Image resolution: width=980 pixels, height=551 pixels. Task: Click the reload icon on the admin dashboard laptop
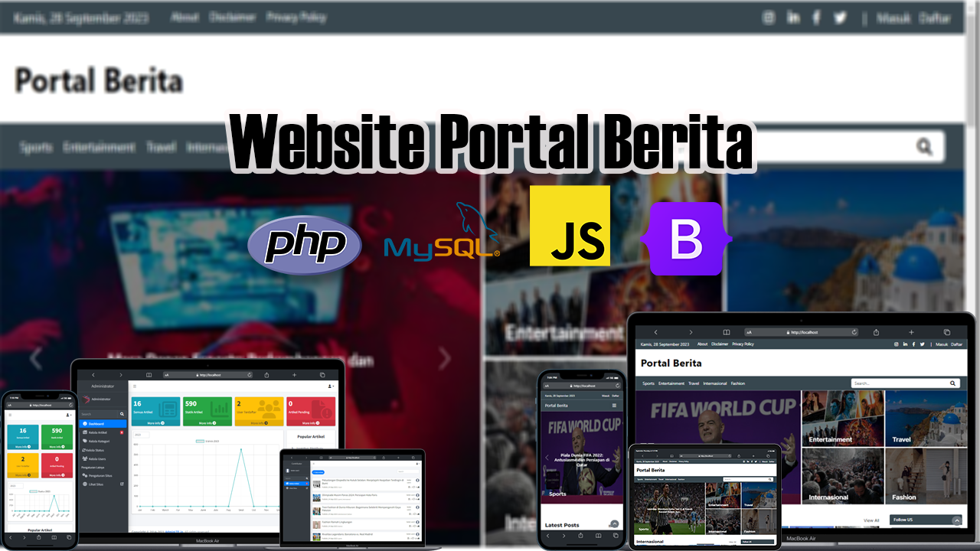pyautogui.click(x=249, y=375)
